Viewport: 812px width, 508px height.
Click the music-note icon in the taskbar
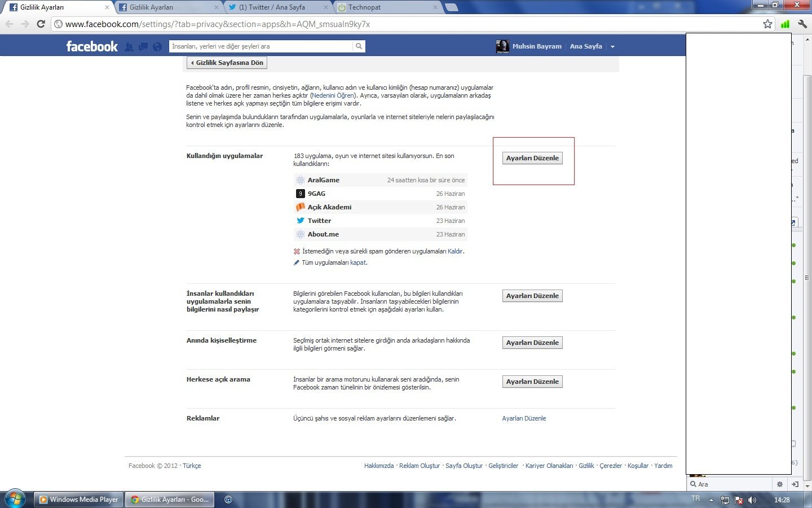[x=228, y=500]
